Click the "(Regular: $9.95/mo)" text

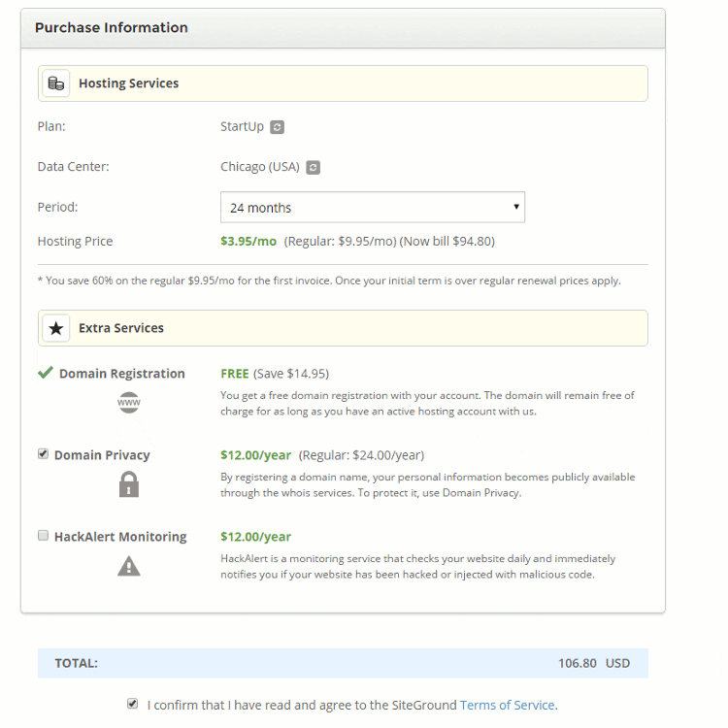click(x=340, y=242)
